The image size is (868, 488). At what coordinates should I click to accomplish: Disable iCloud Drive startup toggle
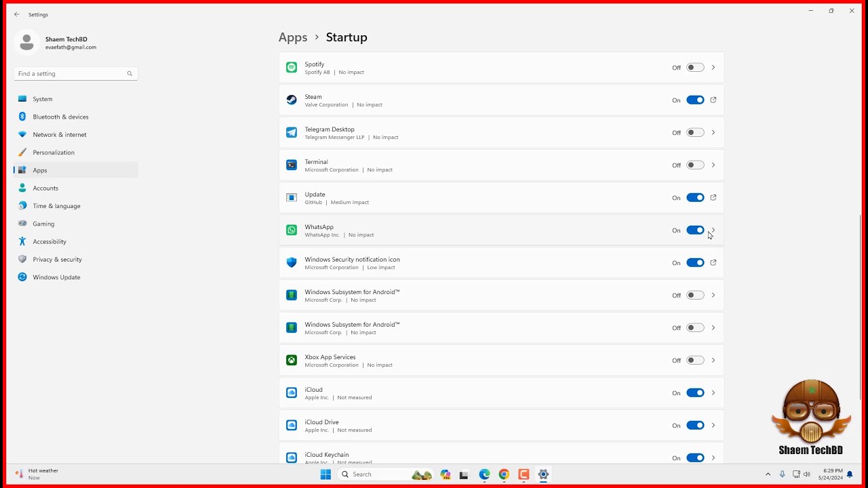tap(695, 426)
